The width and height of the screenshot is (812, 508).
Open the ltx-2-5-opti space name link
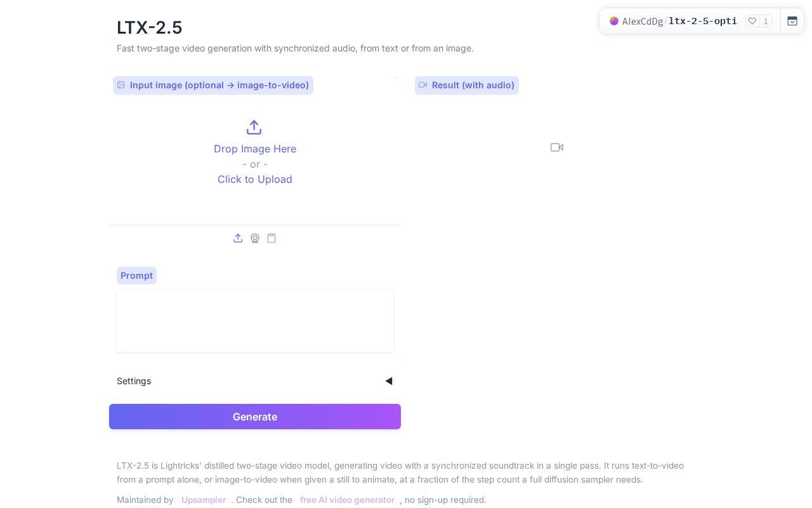coord(703,21)
